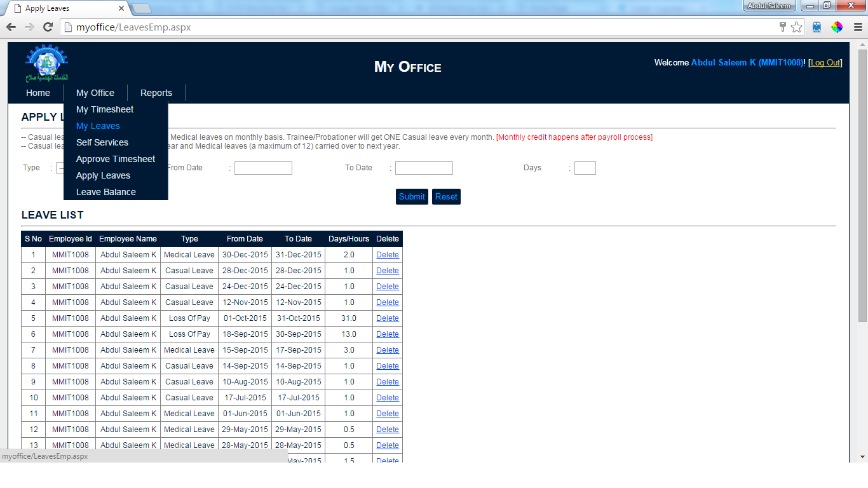Screen dimensions: 868x488
Task: Open the Reports menu
Action: tap(156, 93)
